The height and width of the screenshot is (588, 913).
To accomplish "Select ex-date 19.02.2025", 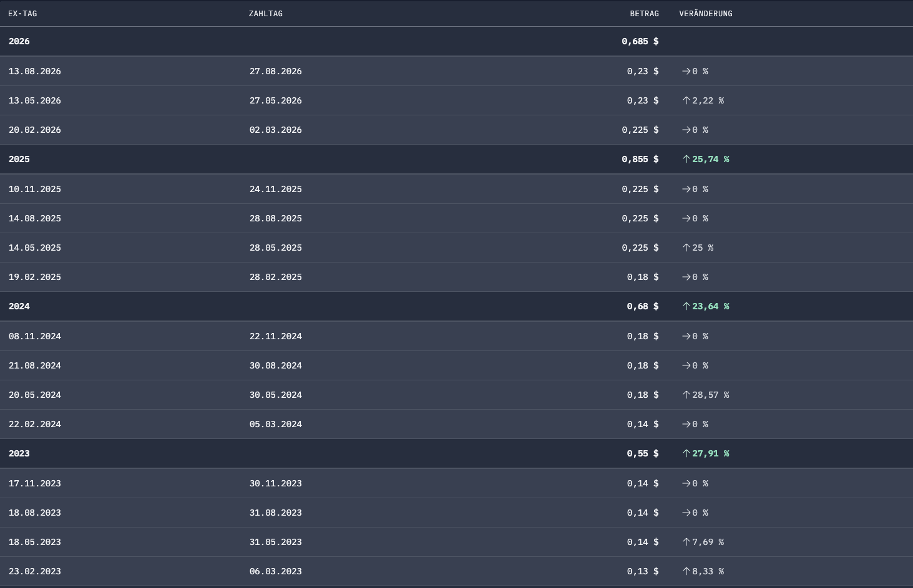I will tap(35, 277).
